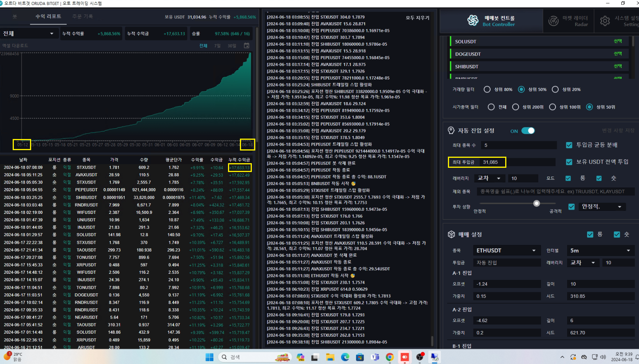The image size is (639, 364).
Task: Open the 교차 leverage dropdown in auto entry
Action: (489, 178)
